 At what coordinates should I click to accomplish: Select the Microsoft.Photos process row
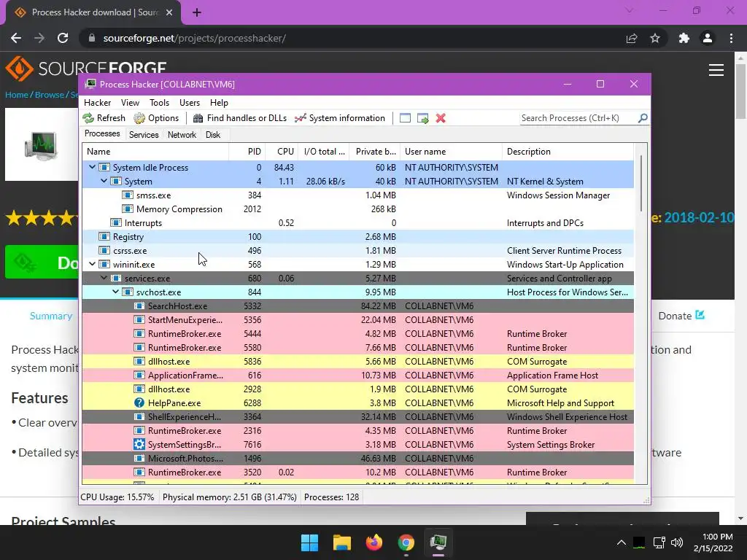pyautogui.click(x=357, y=458)
